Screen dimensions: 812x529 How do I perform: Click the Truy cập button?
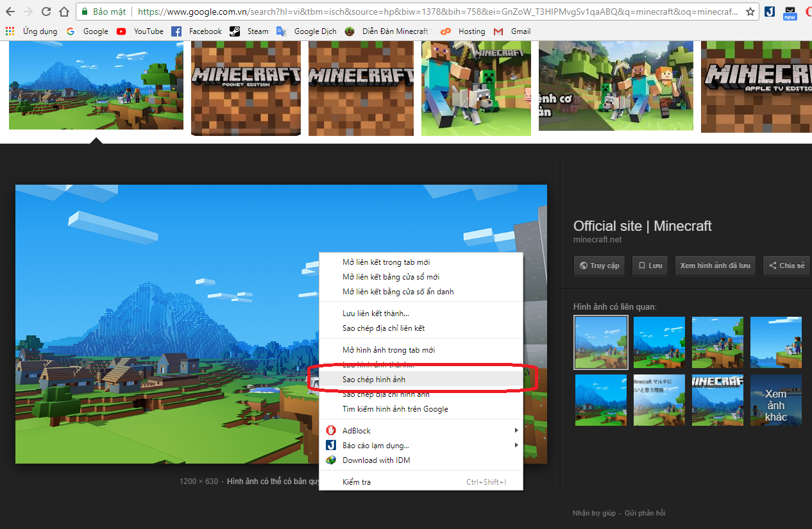coord(600,265)
